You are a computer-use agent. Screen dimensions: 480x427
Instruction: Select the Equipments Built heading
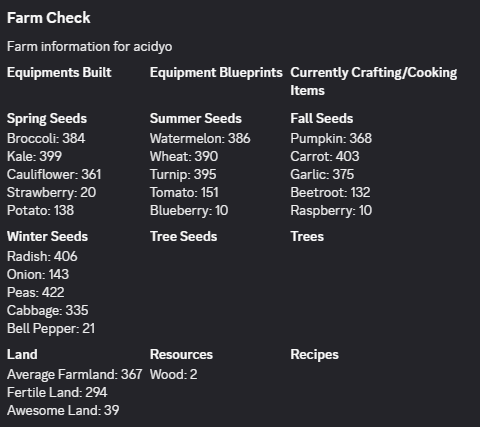pyautogui.click(x=59, y=73)
